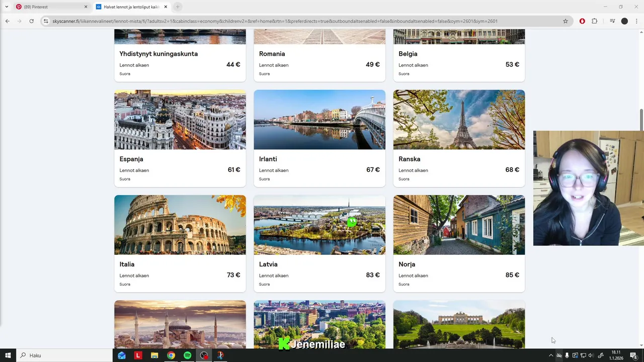Click the 53 € price for Belgia
This screenshot has height=362, width=644.
click(x=512, y=64)
